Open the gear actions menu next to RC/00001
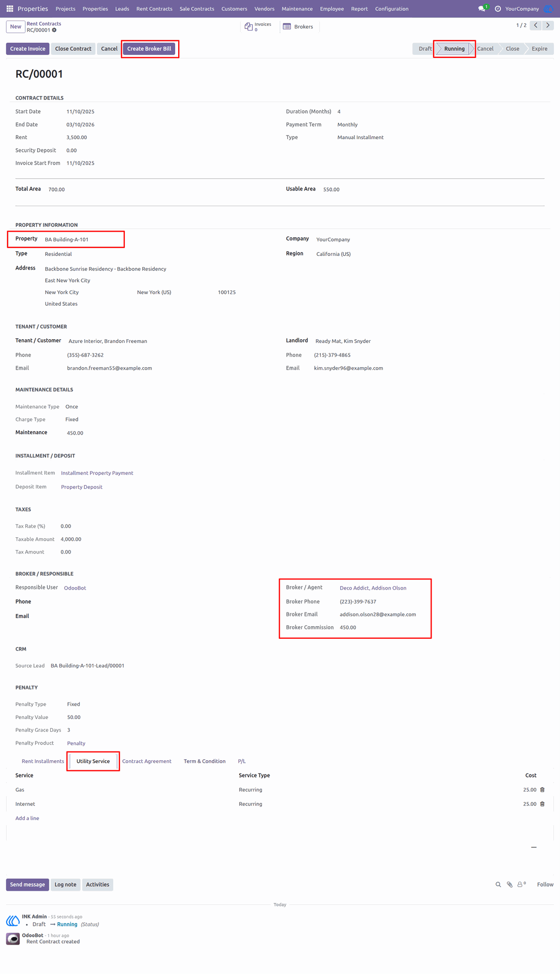 (54, 30)
